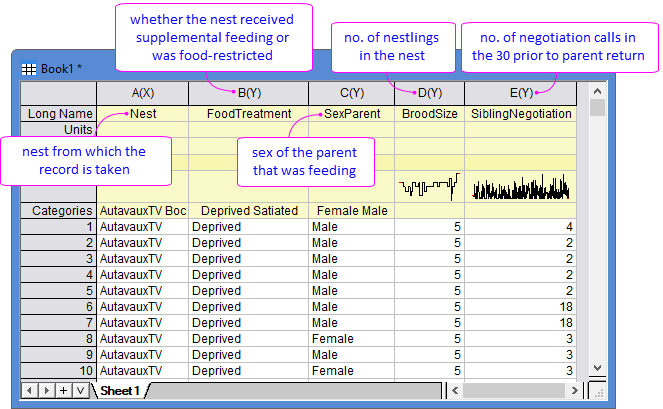Click the SexParent long name cell
663x409 pixels.
pyautogui.click(x=351, y=114)
